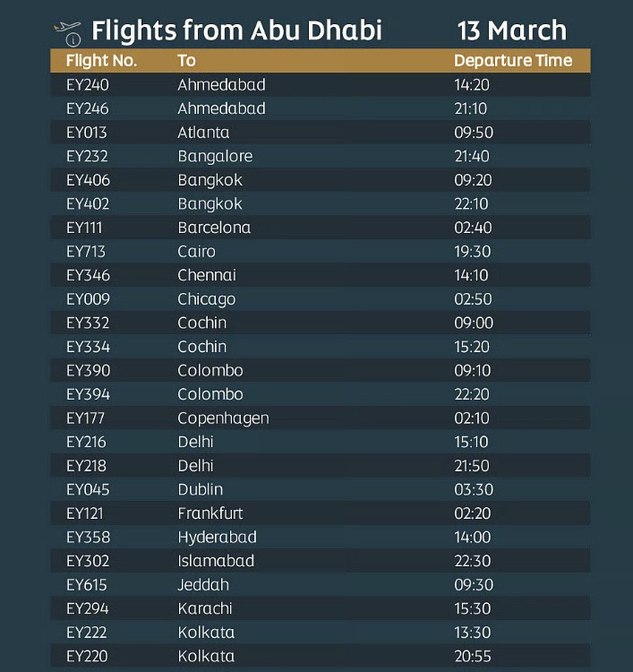Click the Chicago flight EY009 row
The height and width of the screenshot is (672, 633).
[x=321, y=298]
